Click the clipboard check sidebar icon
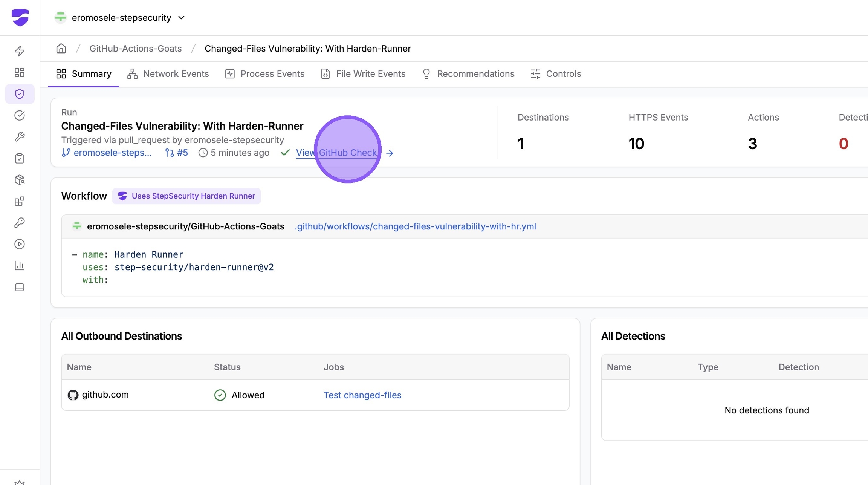 (20, 158)
